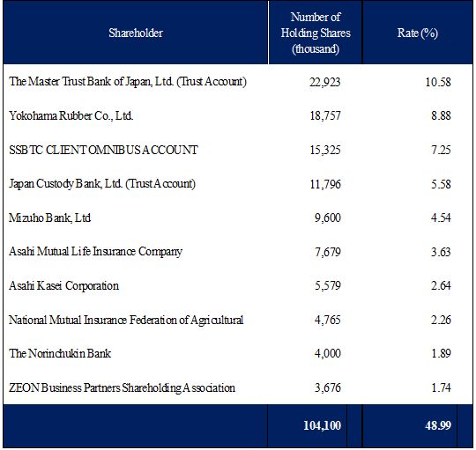Select the Number of Holding Shares header
Screen dimensions: 476x450
tap(316, 33)
